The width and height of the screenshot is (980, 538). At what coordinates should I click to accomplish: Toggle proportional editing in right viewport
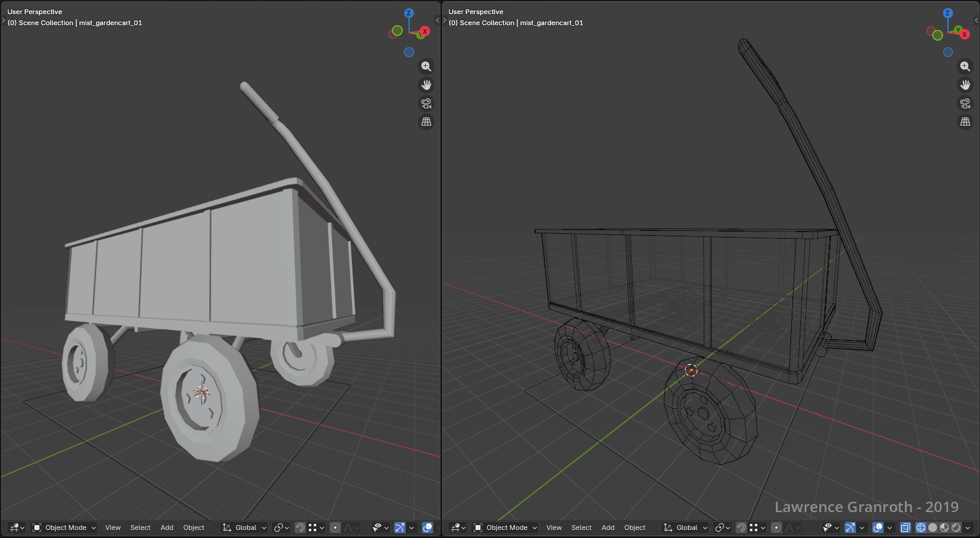[x=776, y=528]
